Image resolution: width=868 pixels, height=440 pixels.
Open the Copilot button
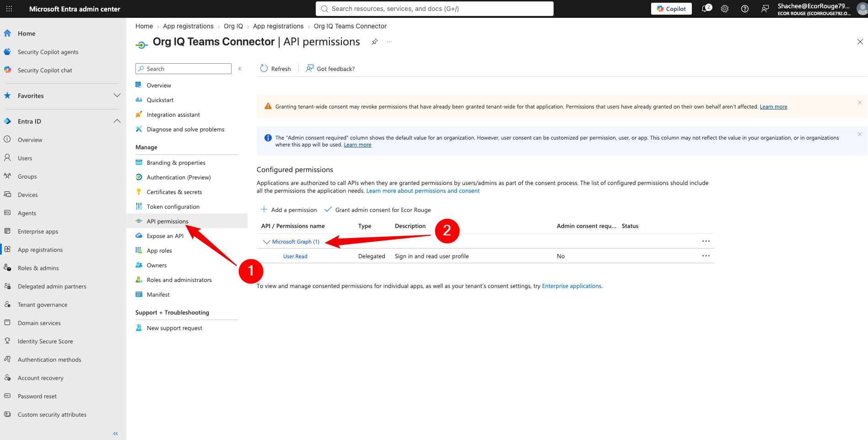point(671,9)
